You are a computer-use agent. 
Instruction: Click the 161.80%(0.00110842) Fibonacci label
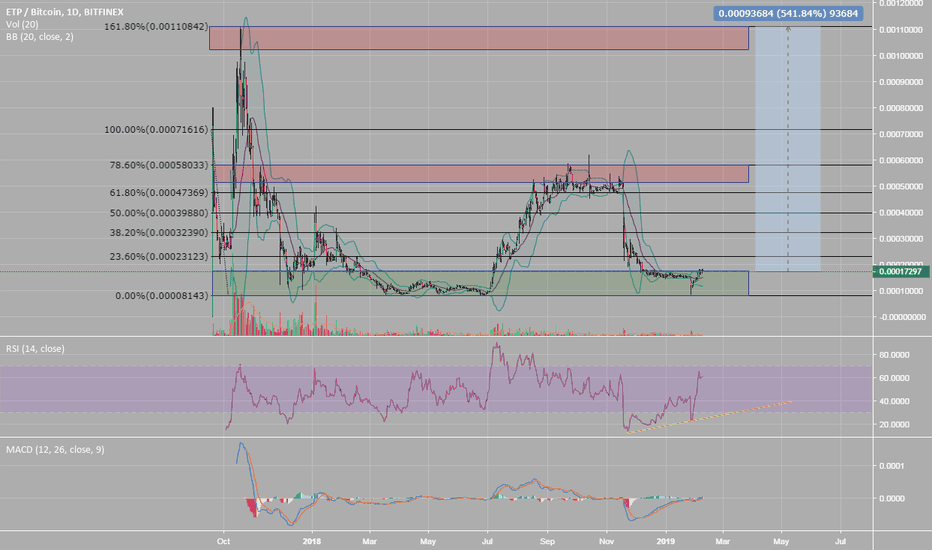156,27
